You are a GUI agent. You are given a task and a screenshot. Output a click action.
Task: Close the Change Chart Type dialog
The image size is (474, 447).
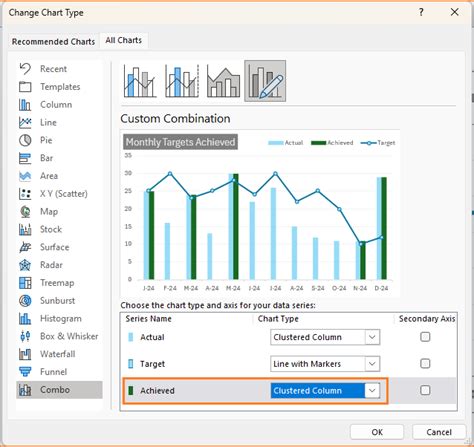[454, 12]
